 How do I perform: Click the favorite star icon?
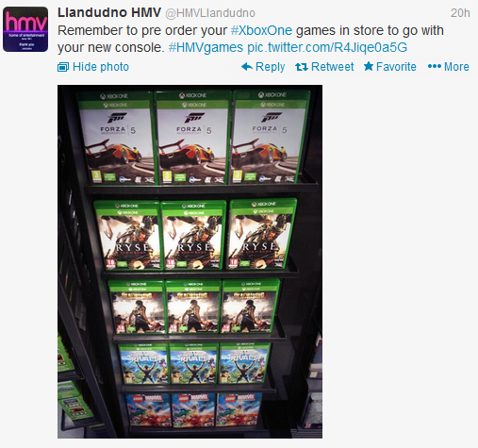click(369, 66)
